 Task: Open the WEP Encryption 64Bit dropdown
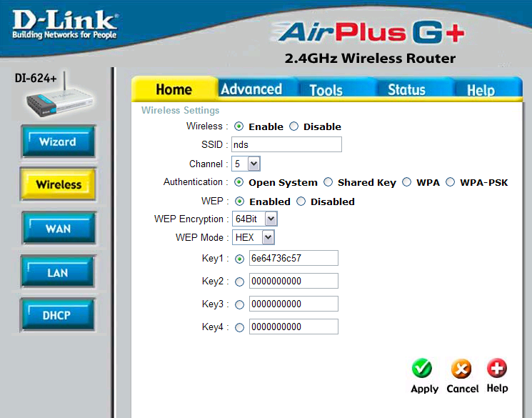click(x=255, y=219)
